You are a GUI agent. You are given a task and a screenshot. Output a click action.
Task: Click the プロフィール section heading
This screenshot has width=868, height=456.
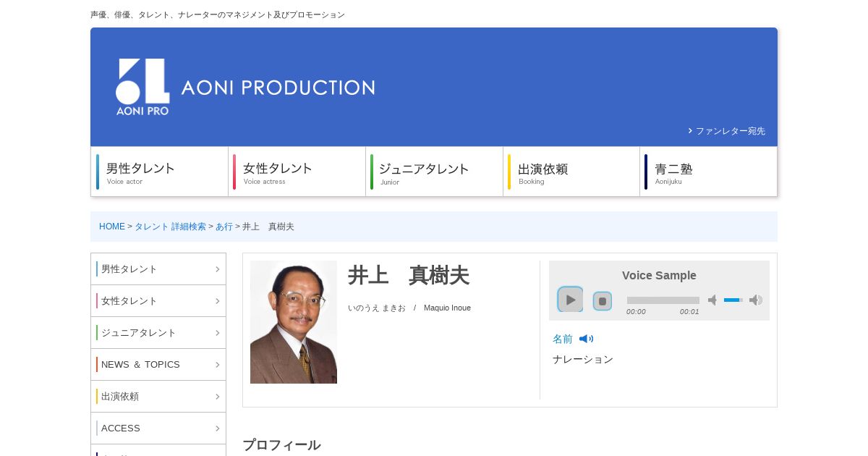click(281, 445)
